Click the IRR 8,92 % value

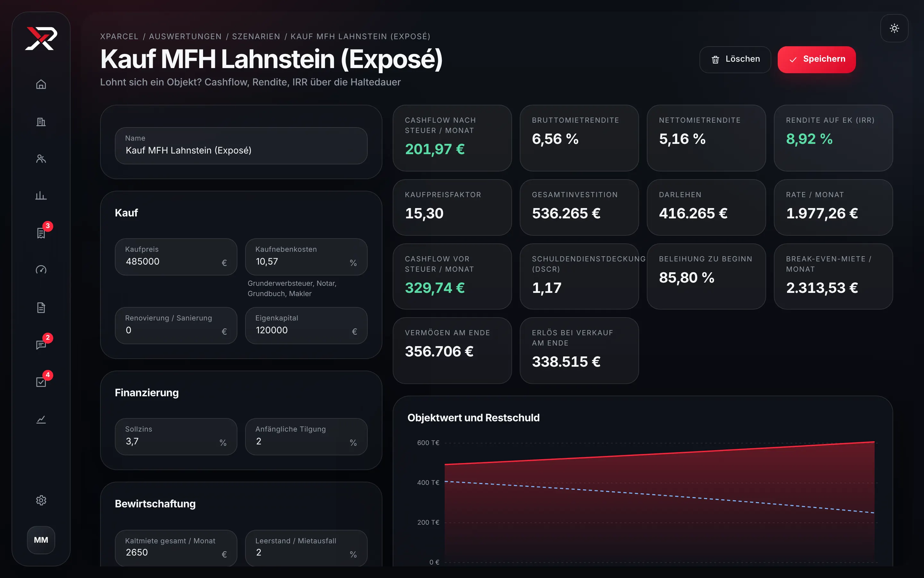coord(809,139)
